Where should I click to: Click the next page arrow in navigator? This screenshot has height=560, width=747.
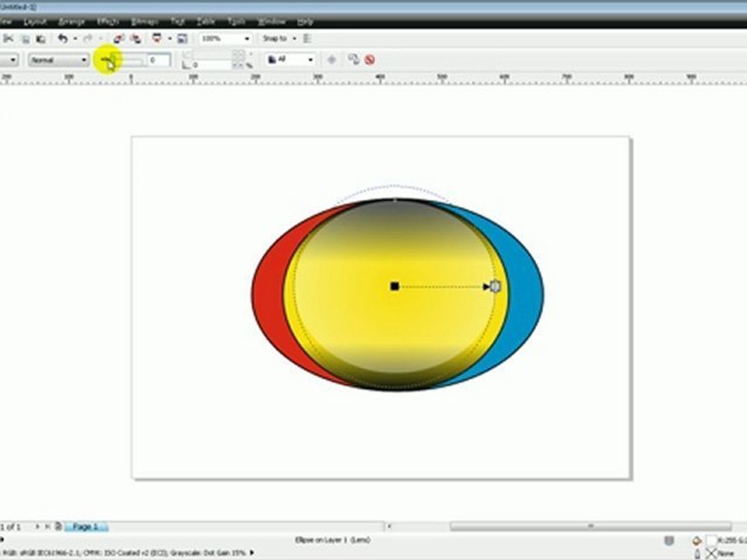[x=37, y=527]
